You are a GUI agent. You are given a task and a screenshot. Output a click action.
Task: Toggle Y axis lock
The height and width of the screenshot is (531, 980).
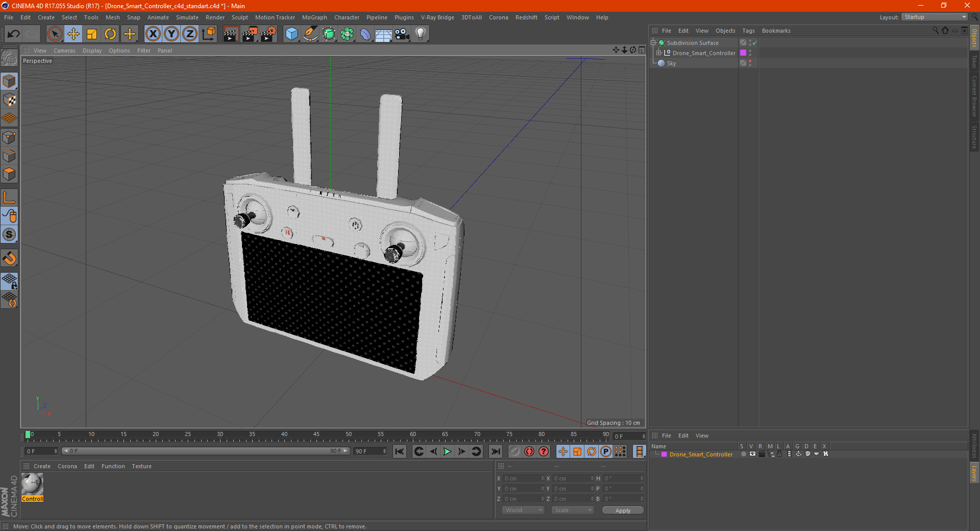coord(171,34)
